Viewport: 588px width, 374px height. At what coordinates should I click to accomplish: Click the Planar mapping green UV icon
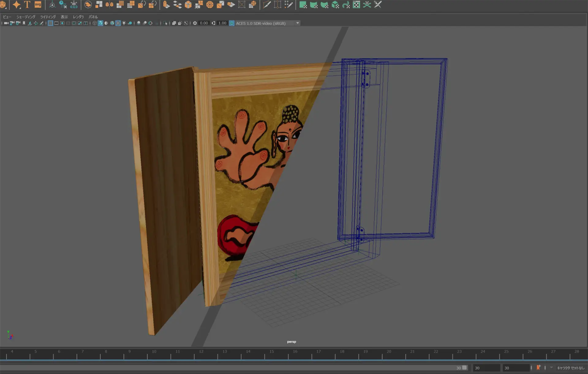(x=303, y=5)
